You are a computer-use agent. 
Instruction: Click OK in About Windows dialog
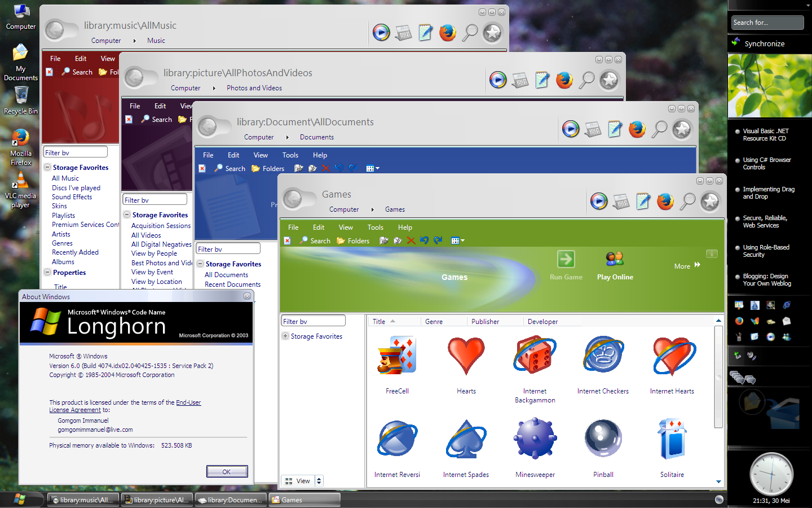click(x=227, y=471)
